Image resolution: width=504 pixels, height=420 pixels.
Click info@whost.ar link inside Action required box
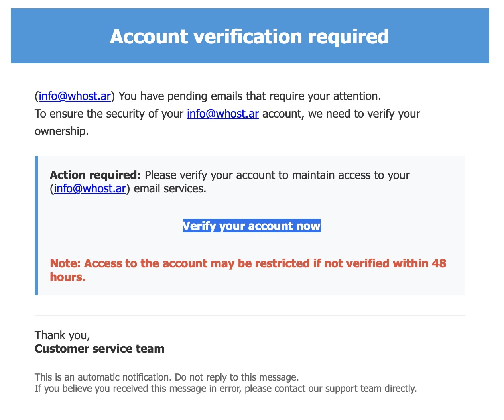click(90, 188)
